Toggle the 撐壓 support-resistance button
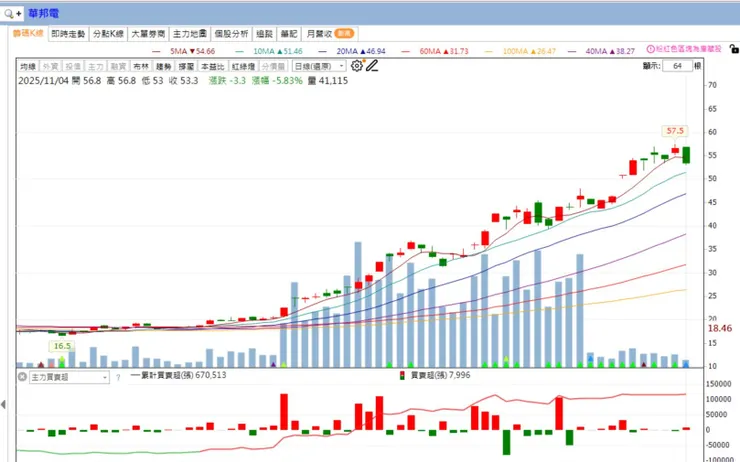This screenshot has width=740, height=462. click(x=186, y=67)
